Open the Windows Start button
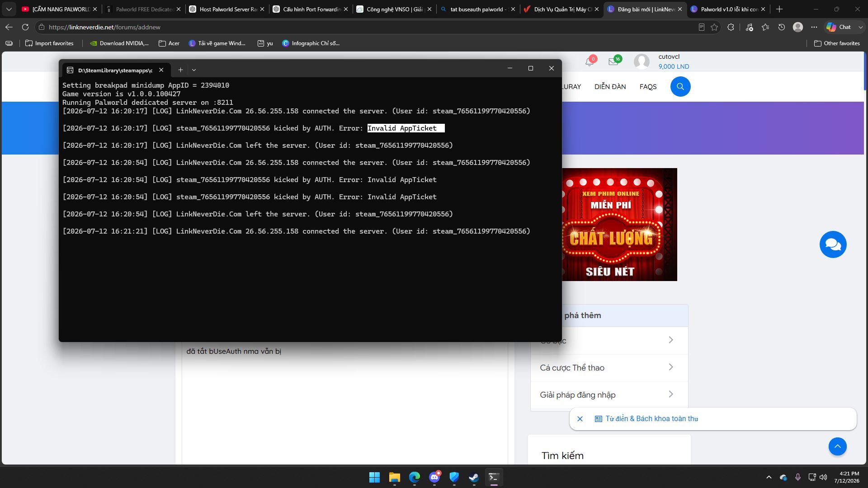 tap(374, 477)
